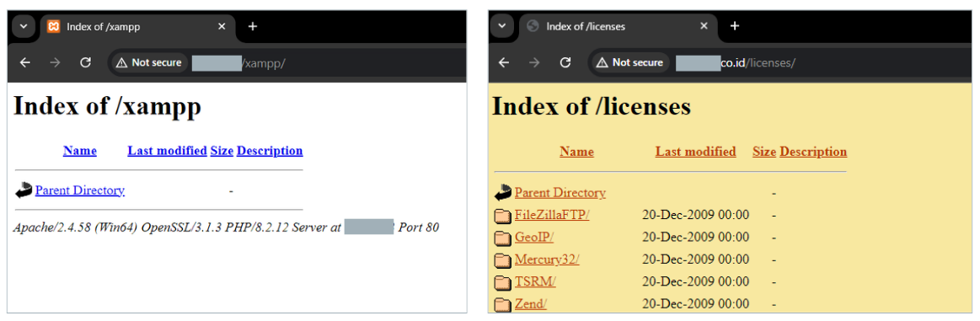This screenshot has height=321, width=980.
Task: Click forward arrow in xampp window
Action: pos(55,62)
